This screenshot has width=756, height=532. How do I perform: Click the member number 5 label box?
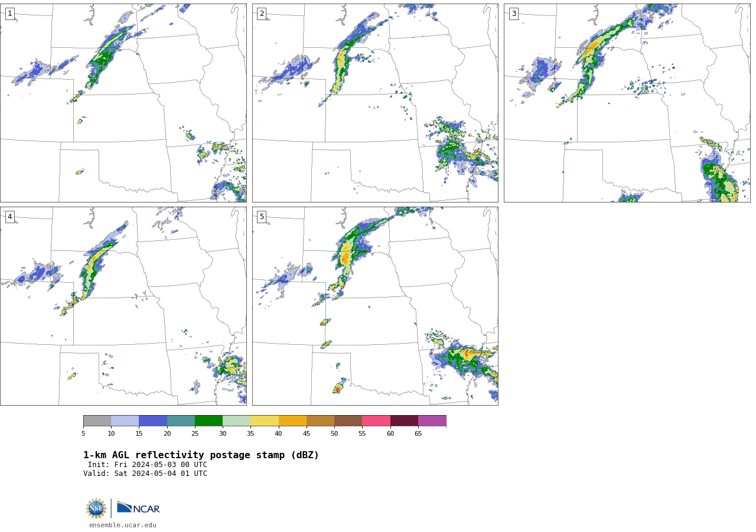point(262,217)
